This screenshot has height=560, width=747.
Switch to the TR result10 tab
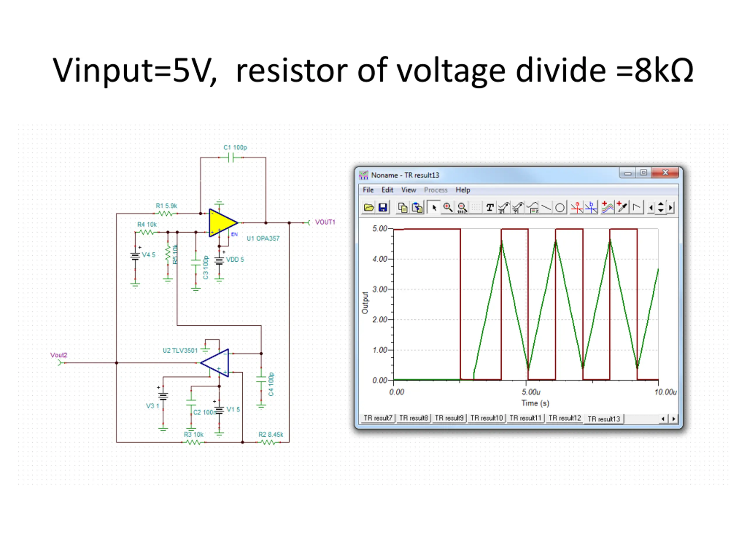click(x=486, y=418)
